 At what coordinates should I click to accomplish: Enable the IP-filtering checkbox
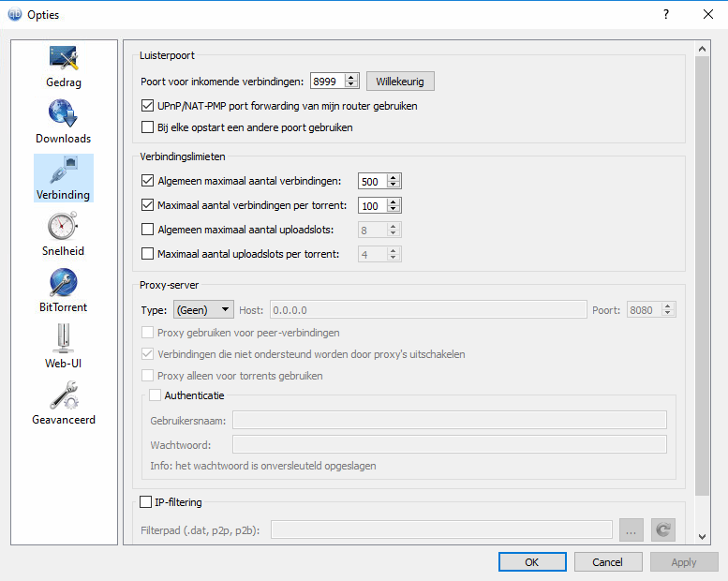145,502
